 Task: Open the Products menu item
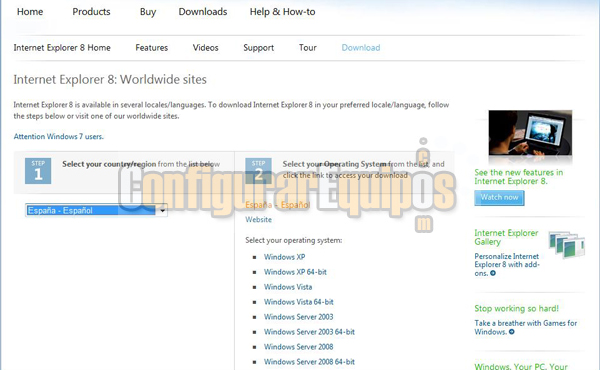click(x=91, y=12)
